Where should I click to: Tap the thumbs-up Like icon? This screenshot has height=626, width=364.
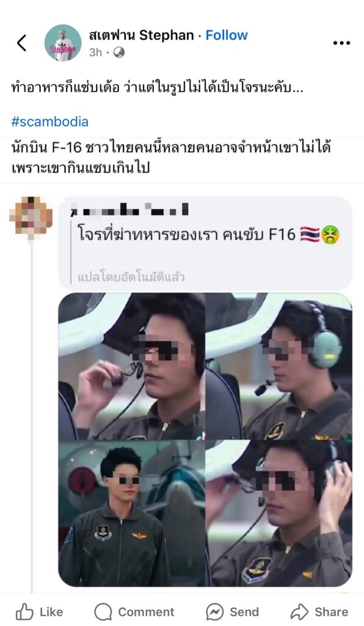click(x=24, y=611)
